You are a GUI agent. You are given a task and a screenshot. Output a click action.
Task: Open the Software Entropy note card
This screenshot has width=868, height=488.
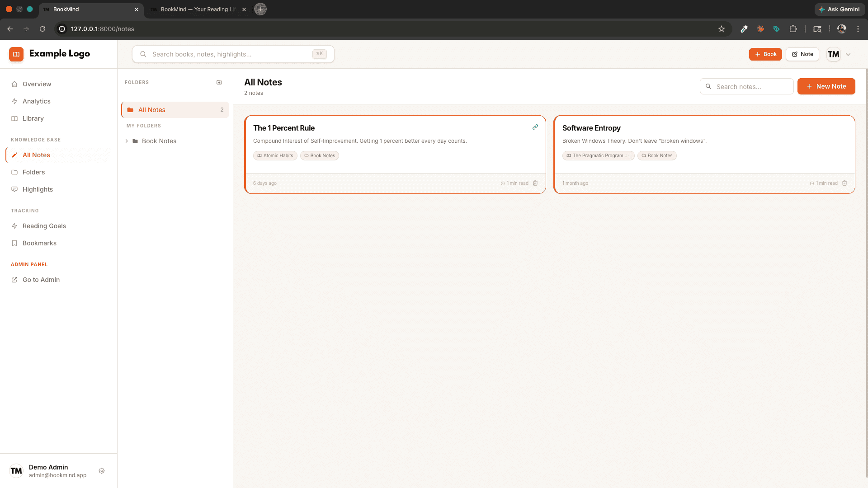point(704,155)
